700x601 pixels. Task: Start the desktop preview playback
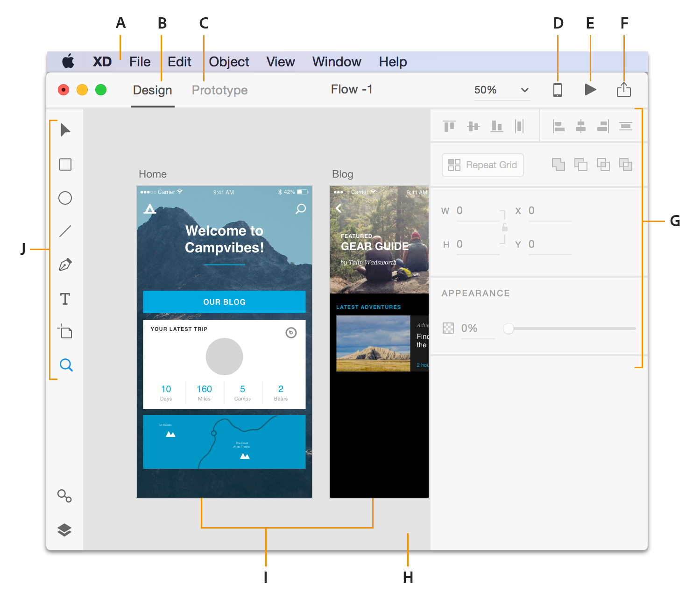[x=590, y=90]
